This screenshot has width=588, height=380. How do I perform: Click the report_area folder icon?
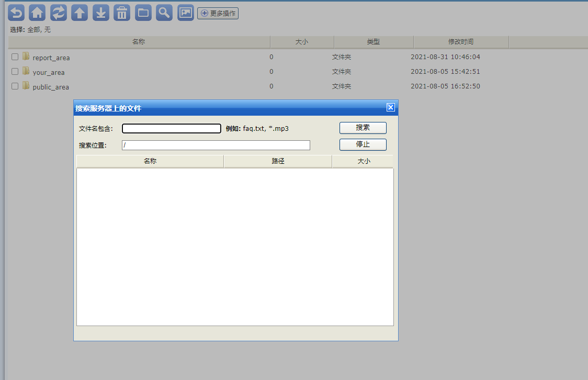tap(26, 57)
